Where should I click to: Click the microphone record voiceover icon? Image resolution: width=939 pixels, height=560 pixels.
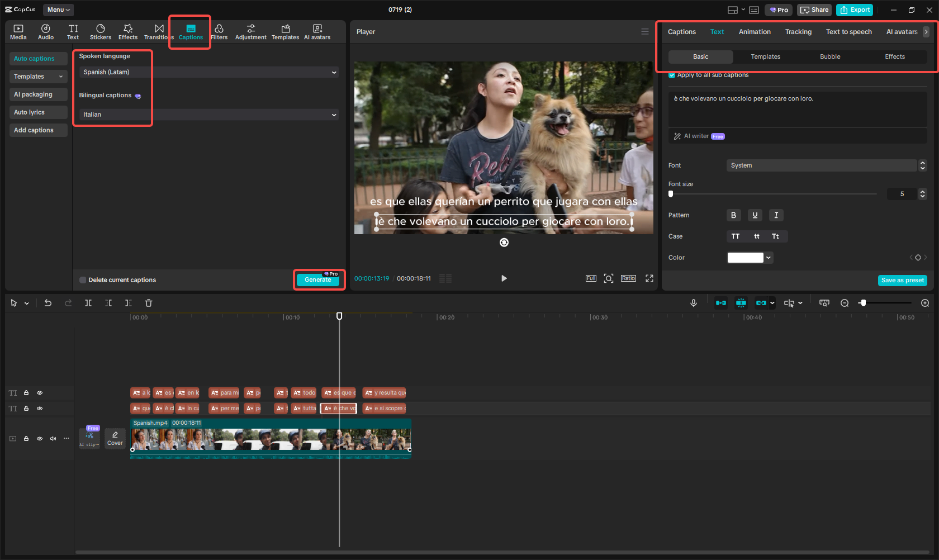pos(693,303)
